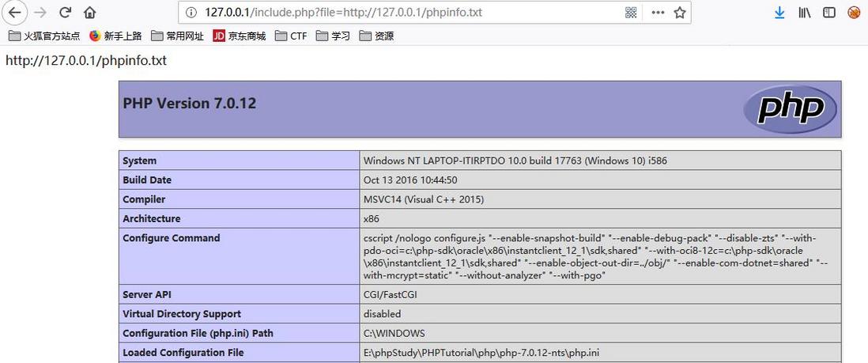Viewport: 868px width, 363px height.
Task: Click the browser Back arrow button
Action: [14, 12]
